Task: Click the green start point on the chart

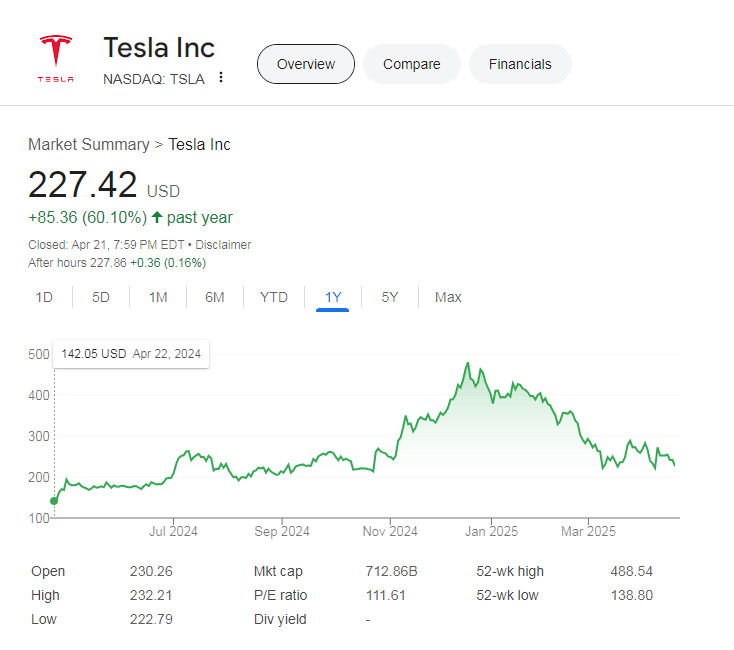Action: click(x=54, y=501)
